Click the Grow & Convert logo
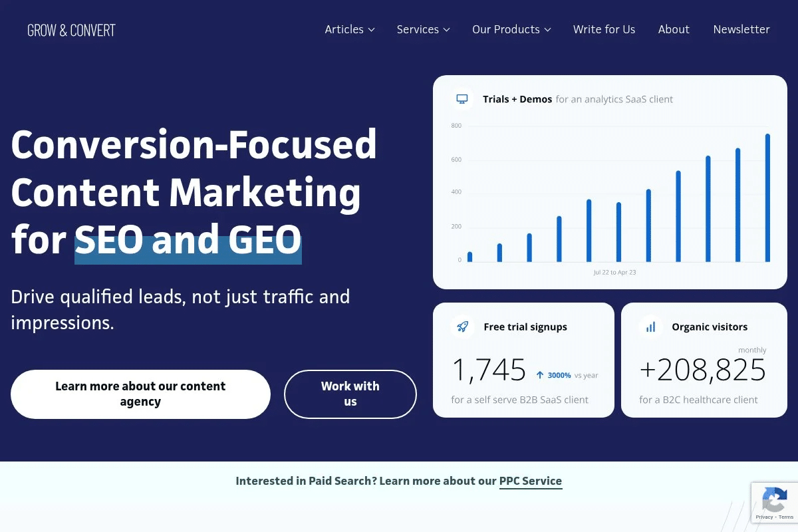The height and width of the screenshot is (532, 798). point(71,30)
